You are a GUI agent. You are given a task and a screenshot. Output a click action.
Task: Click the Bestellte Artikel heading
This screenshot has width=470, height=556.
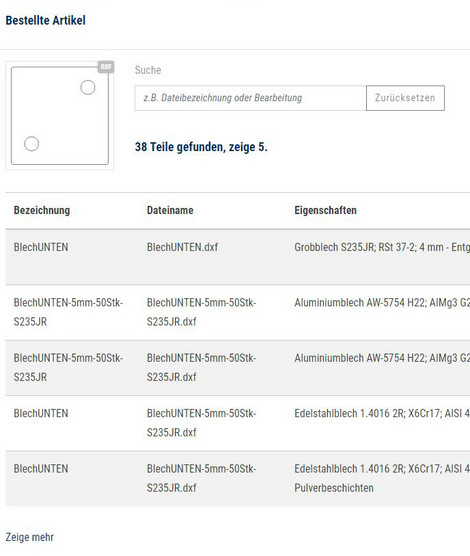tap(45, 20)
